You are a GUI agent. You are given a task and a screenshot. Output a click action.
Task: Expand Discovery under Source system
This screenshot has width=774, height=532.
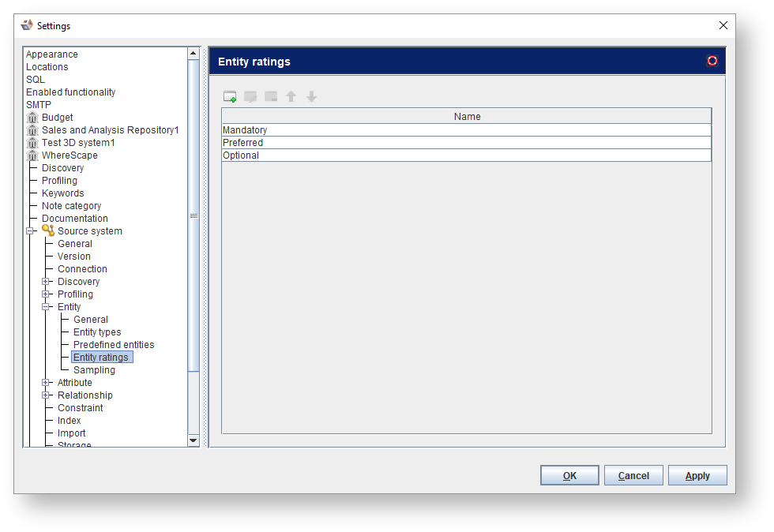click(46, 282)
